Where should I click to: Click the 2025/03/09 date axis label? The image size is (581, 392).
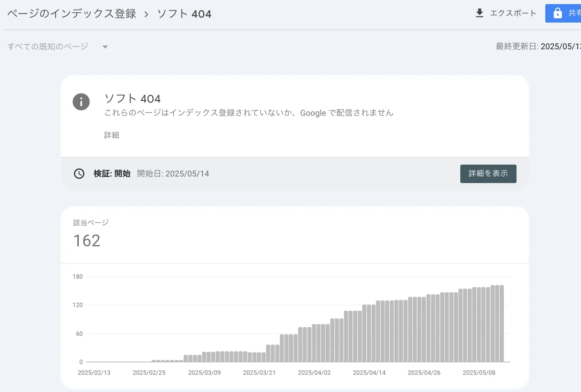click(x=204, y=373)
